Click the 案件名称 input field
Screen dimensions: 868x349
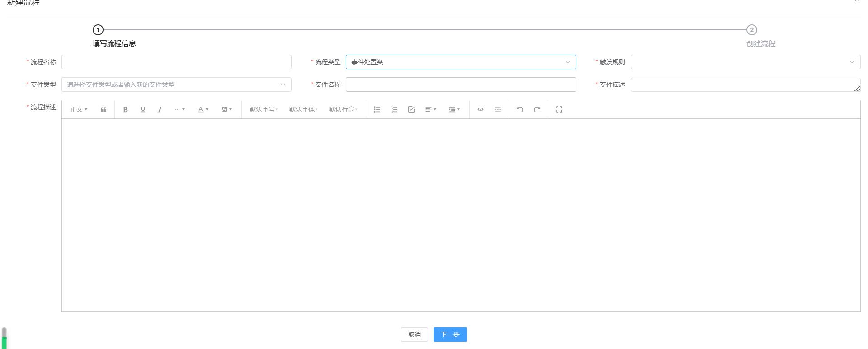461,85
